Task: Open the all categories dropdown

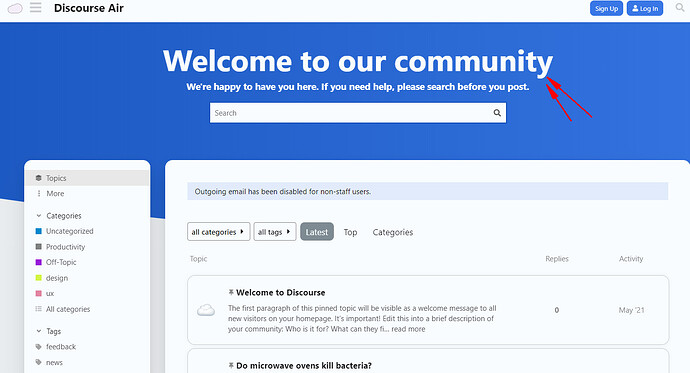Action: click(218, 231)
